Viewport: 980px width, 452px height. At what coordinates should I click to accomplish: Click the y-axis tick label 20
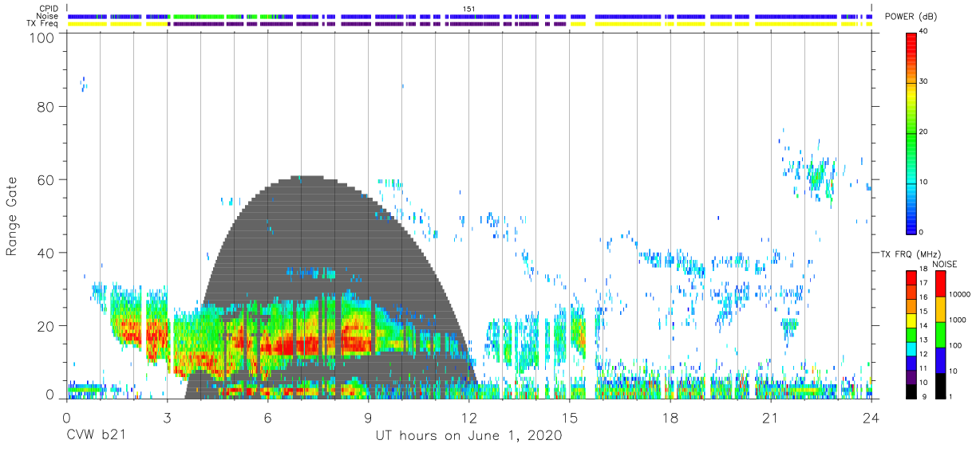45,325
